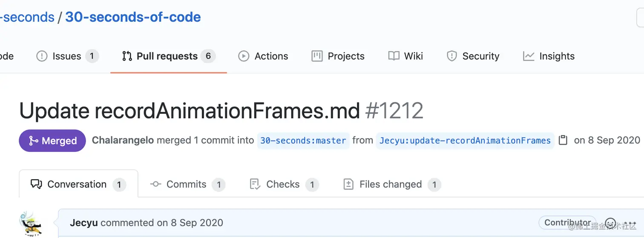Click the Pull requests branch icon
The height and width of the screenshot is (238, 644).
pyautogui.click(x=127, y=56)
